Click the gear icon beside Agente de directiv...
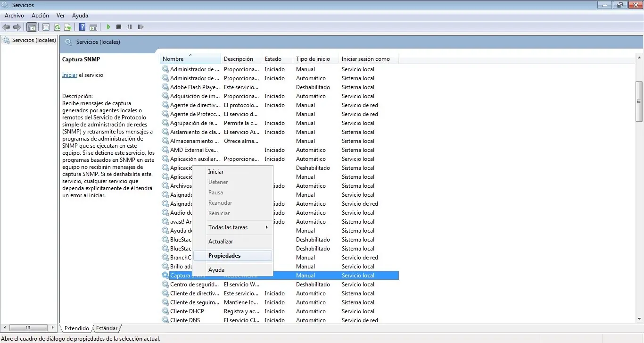 coord(165,105)
